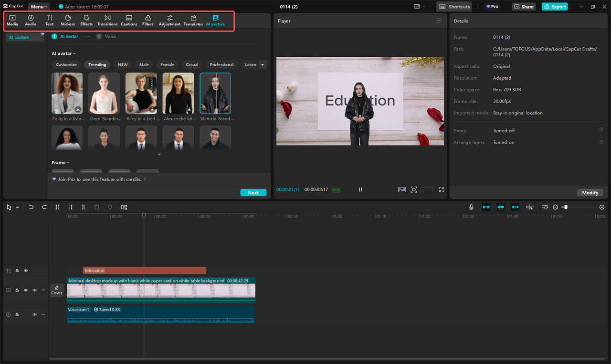611x364 pixels.
Task: Open the Media panel
Action: (x=12, y=20)
